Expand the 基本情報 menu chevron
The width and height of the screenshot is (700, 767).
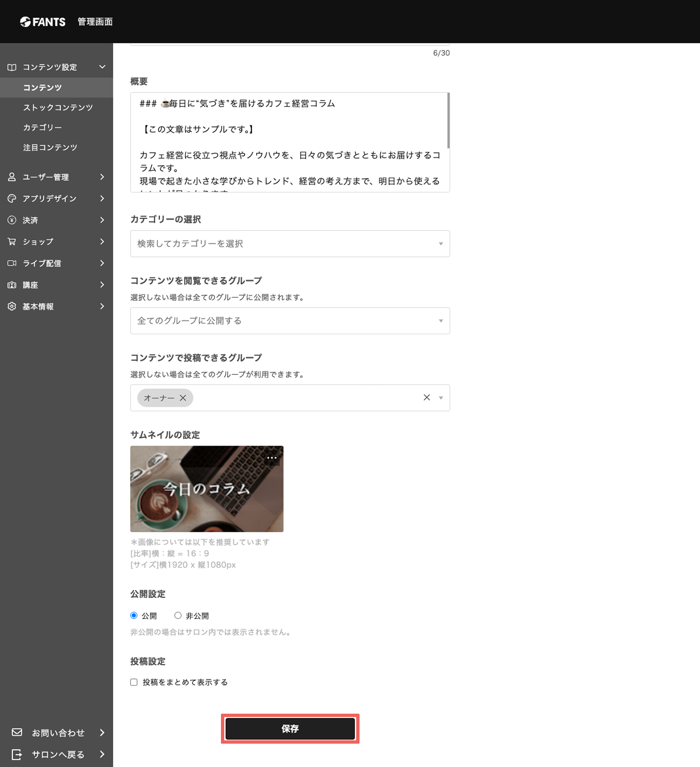click(102, 307)
